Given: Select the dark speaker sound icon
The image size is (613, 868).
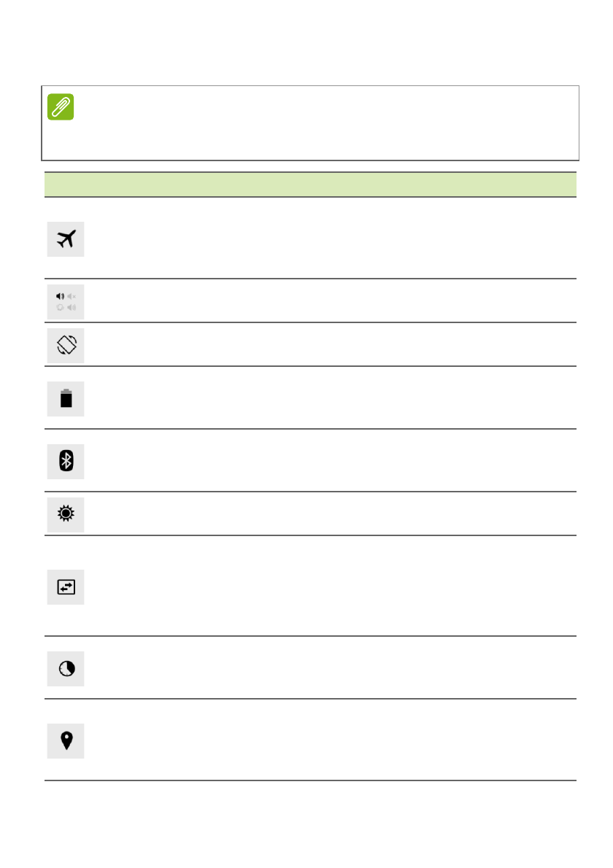Looking at the screenshot, I should click(x=61, y=296).
